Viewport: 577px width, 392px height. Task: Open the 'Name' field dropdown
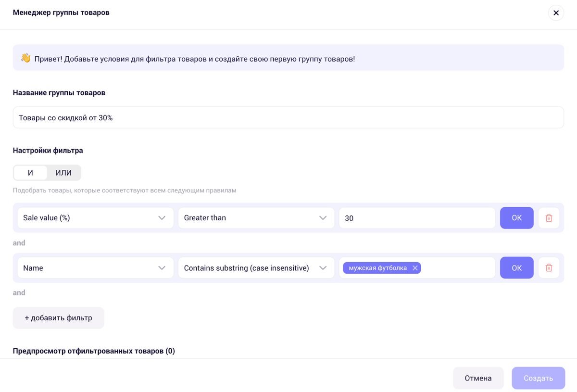95,268
